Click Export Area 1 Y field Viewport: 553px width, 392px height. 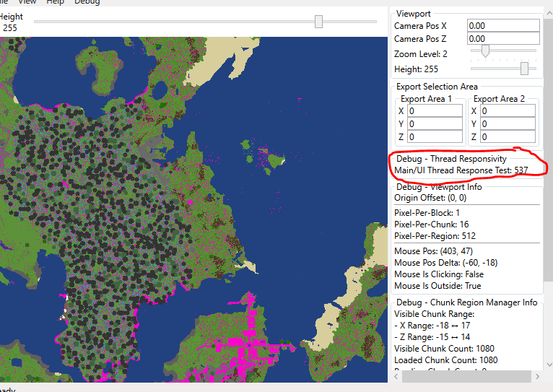435,123
